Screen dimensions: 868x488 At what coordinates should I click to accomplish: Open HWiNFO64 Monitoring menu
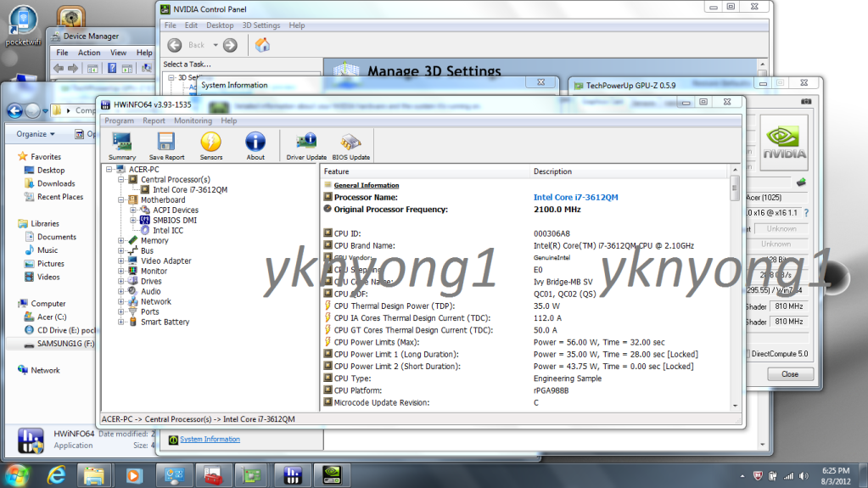coord(193,121)
